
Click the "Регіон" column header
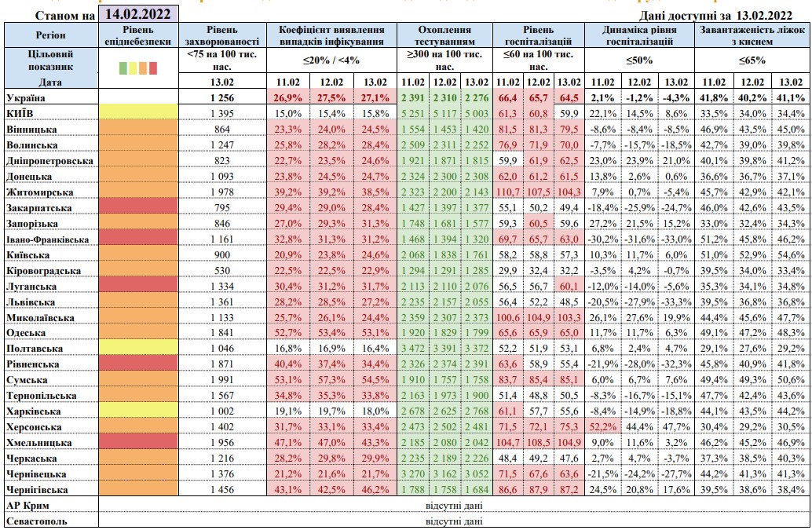click(50, 35)
